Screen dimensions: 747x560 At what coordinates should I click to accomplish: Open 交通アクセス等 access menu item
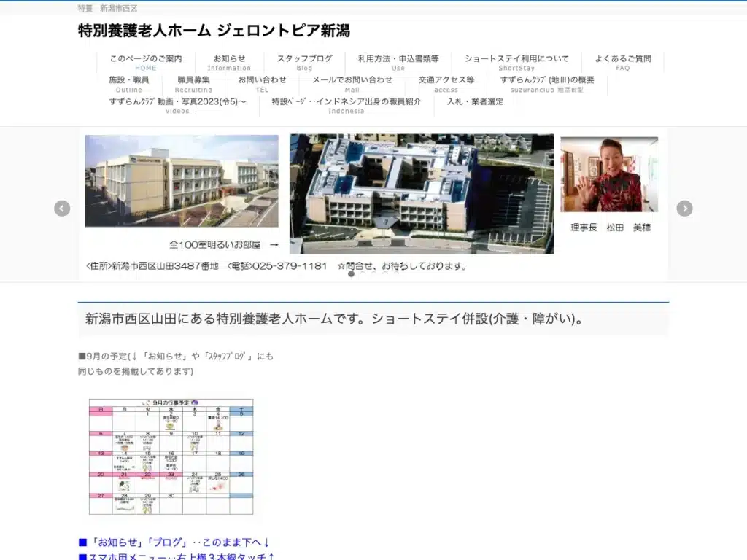click(x=446, y=85)
